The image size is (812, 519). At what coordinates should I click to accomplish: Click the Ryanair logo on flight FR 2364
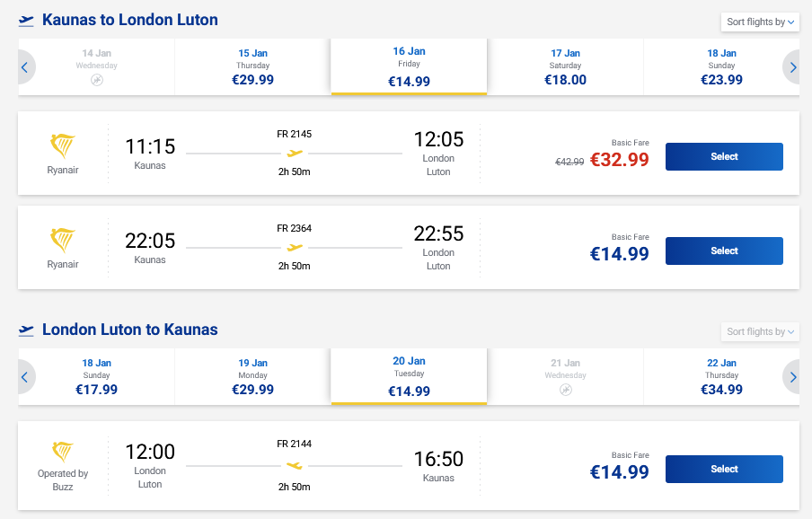pyautogui.click(x=63, y=241)
